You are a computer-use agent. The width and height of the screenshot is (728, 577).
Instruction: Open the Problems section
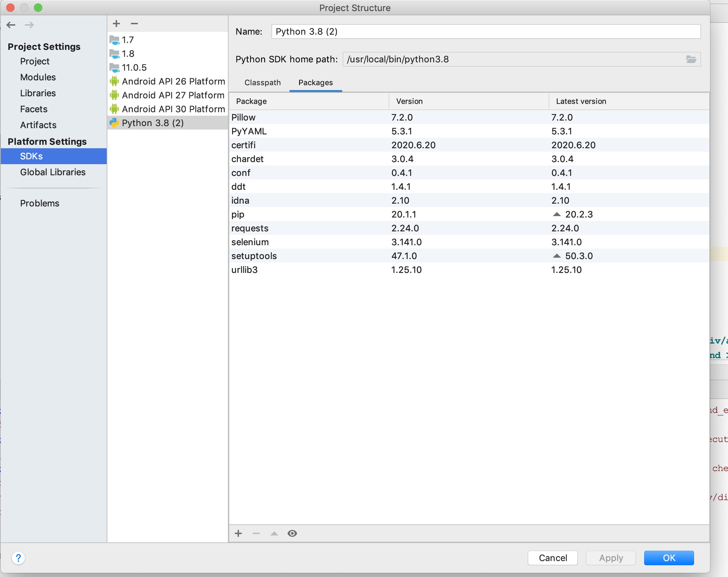pos(39,203)
